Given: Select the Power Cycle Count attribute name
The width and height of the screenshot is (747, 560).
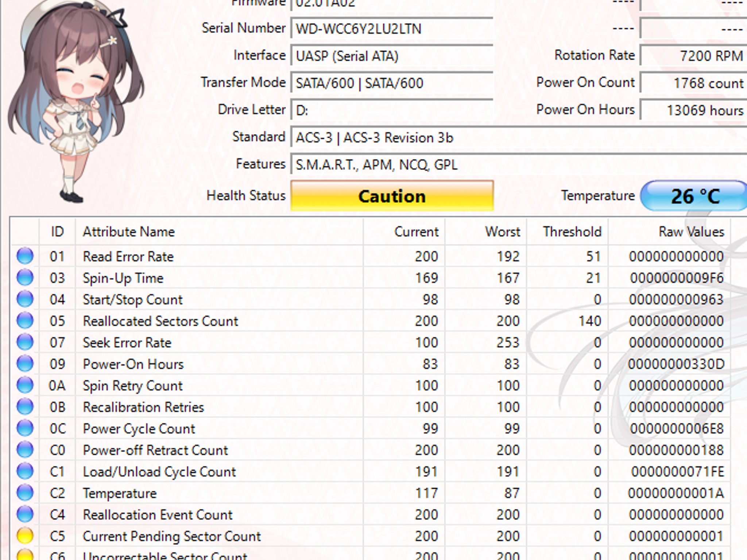Looking at the screenshot, I should (139, 429).
